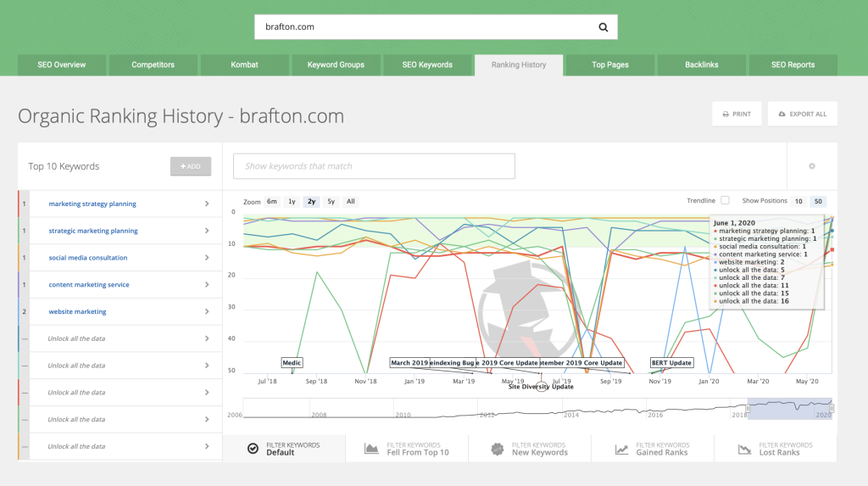Viewport: 868px width, 486px height.
Task: Click the domain search field brafton.com
Action: click(x=436, y=27)
